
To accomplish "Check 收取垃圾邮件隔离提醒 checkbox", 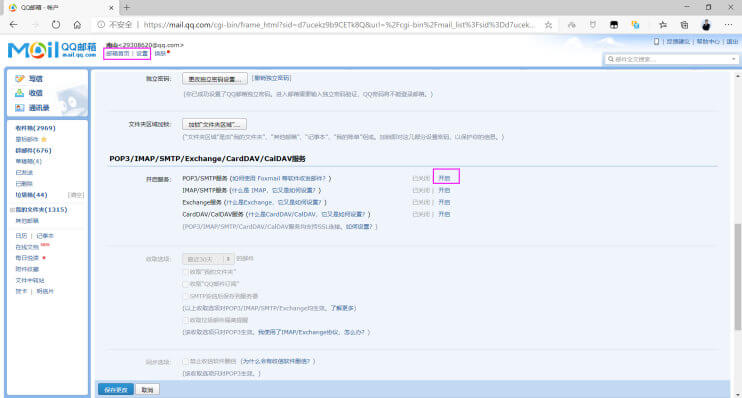I will (186, 320).
